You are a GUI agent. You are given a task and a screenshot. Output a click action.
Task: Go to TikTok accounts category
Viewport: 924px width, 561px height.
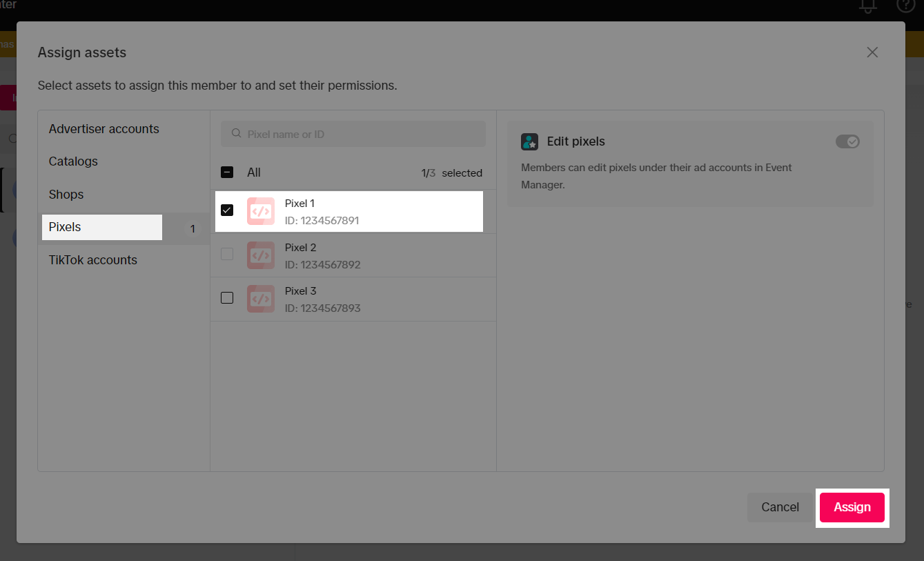tap(92, 260)
